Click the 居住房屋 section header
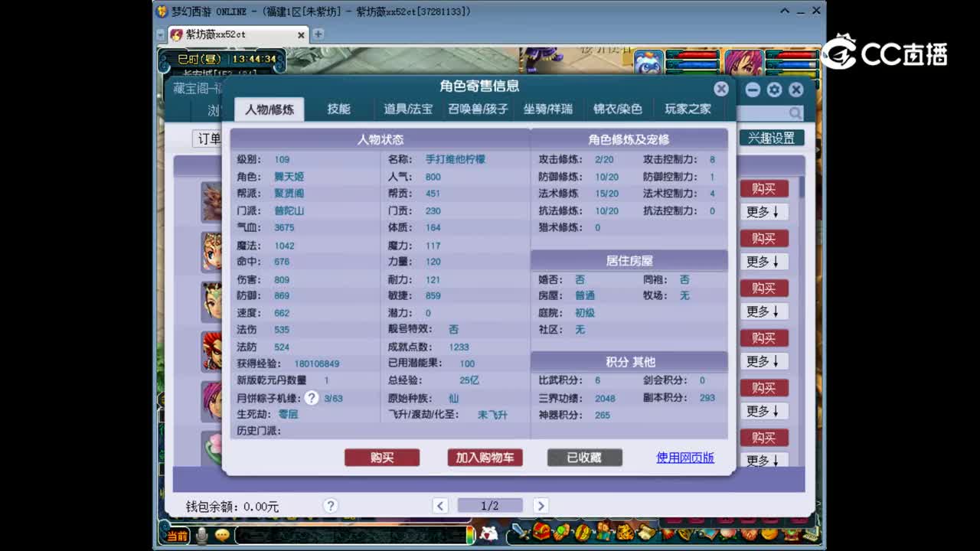This screenshot has height=551, width=980. click(629, 261)
